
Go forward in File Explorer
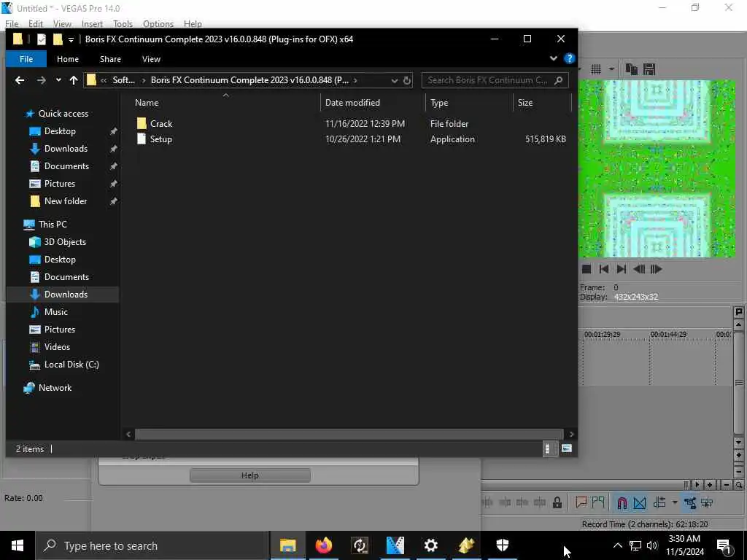(42, 80)
